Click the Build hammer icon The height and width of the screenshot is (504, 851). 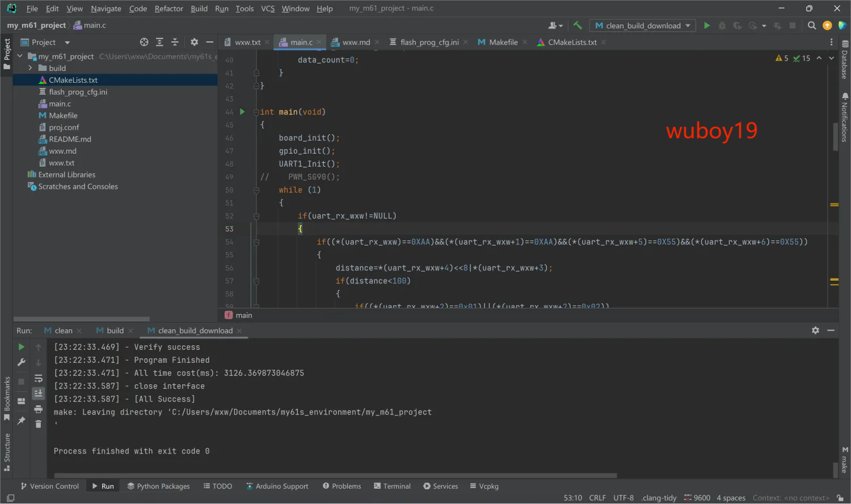pos(578,26)
